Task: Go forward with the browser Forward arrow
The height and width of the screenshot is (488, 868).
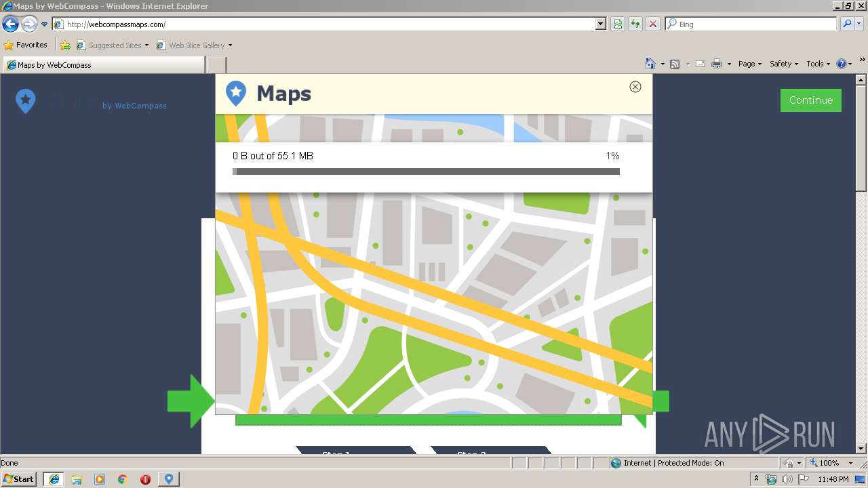Action: click(x=29, y=24)
